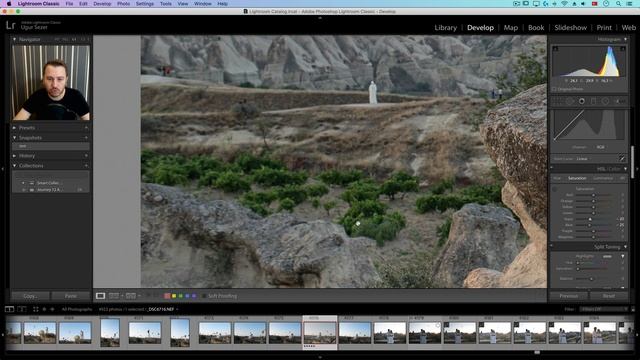The width and height of the screenshot is (640, 360).
Task: Collapse the HSL / Color panel triangle
Action: pyautogui.click(x=625, y=169)
